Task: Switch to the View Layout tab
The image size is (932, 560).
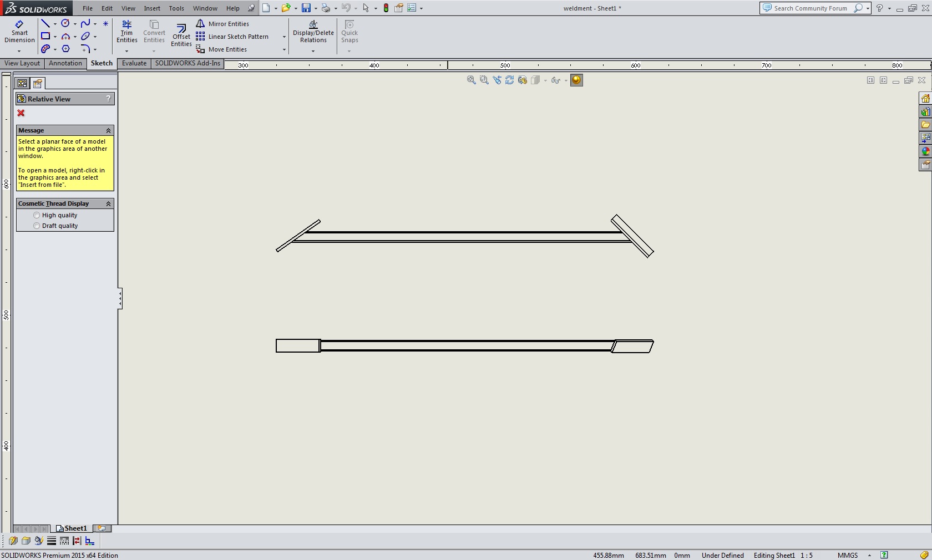Action: coord(22,63)
